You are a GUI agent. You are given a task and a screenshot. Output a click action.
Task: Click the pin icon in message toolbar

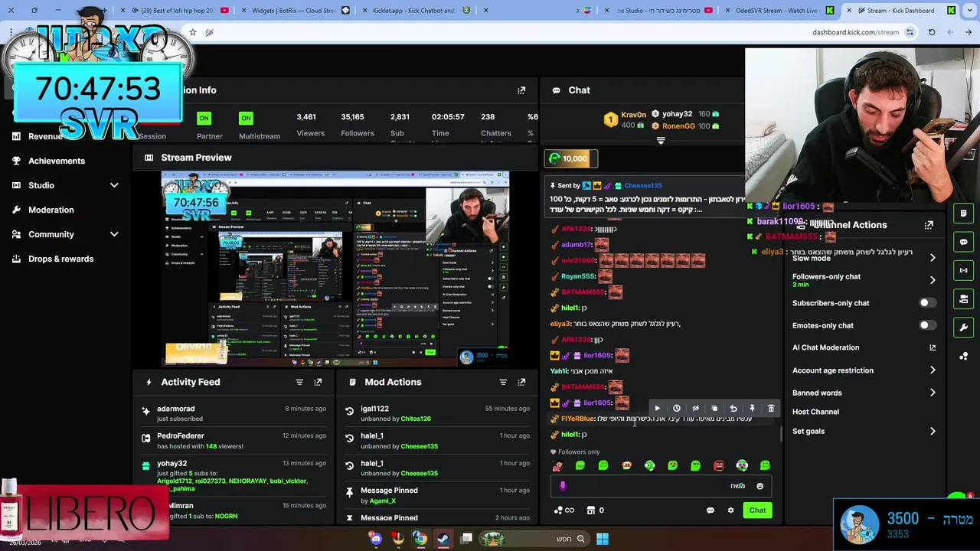pyautogui.click(x=752, y=409)
